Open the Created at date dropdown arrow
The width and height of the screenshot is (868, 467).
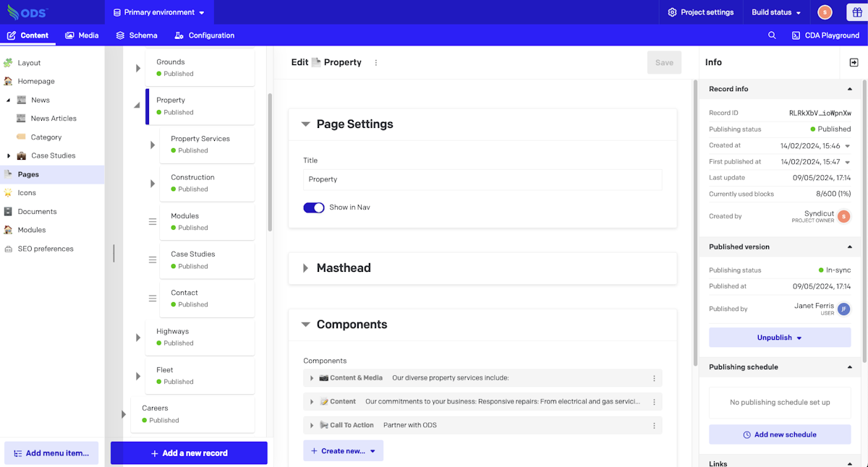pyautogui.click(x=848, y=146)
